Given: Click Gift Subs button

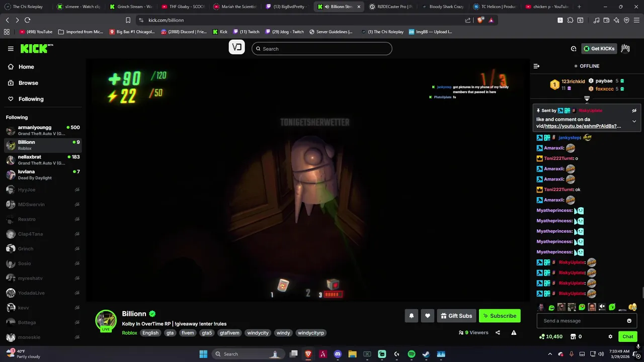Looking at the screenshot, I should pos(456,316).
